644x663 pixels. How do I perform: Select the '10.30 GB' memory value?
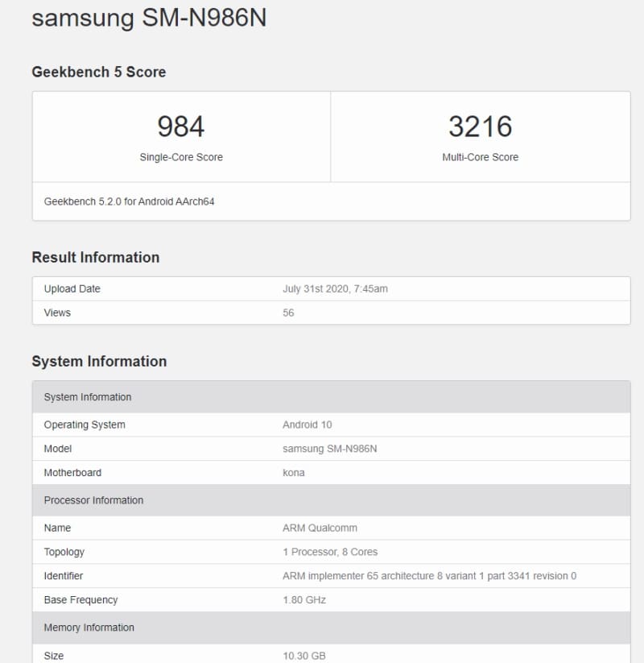(304, 656)
